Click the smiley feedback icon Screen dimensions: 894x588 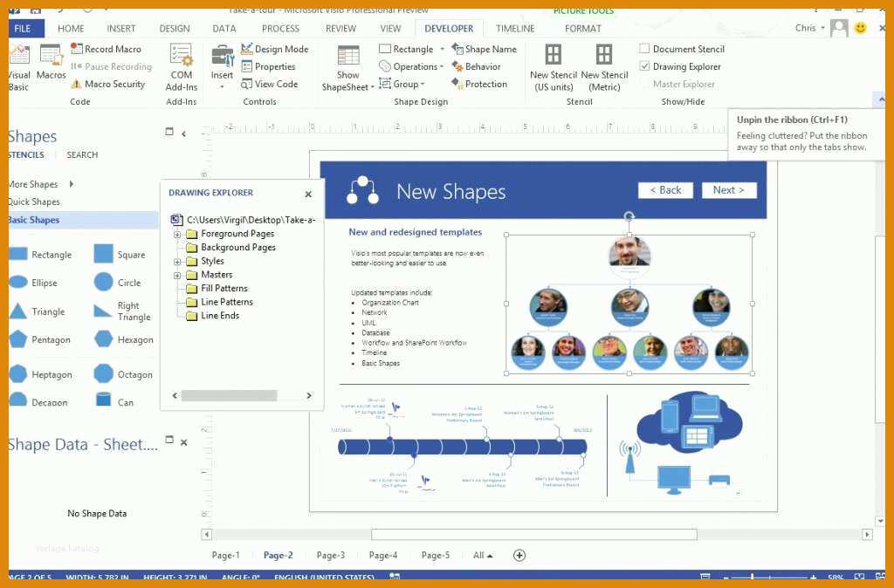coord(860,27)
